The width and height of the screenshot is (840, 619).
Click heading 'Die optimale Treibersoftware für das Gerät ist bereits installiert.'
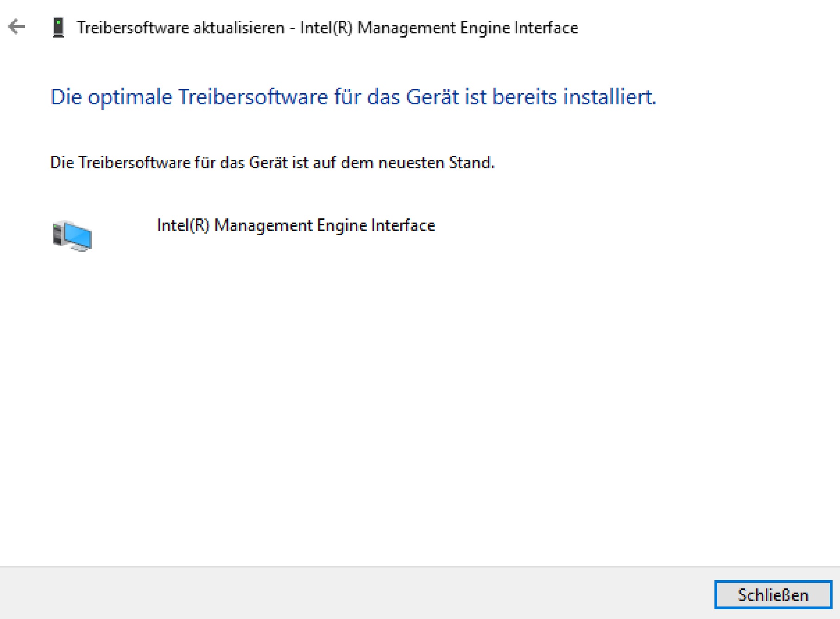[354, 97]
